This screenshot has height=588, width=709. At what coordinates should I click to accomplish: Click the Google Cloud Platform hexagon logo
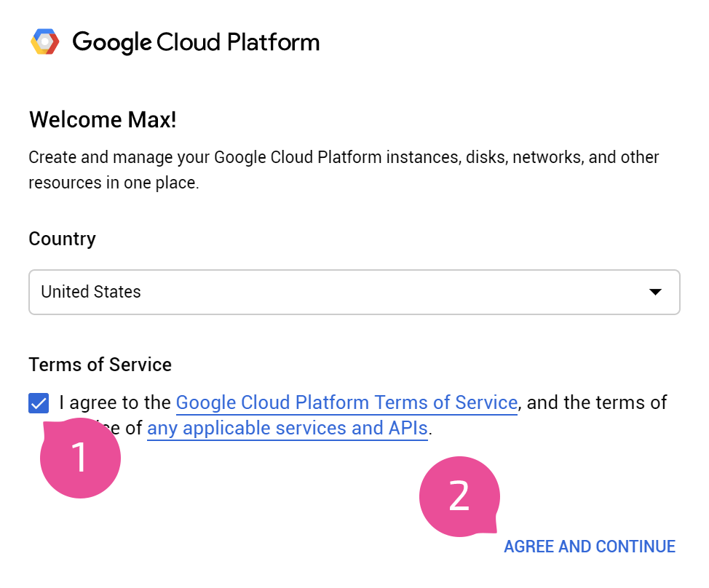tap(44, 41)
